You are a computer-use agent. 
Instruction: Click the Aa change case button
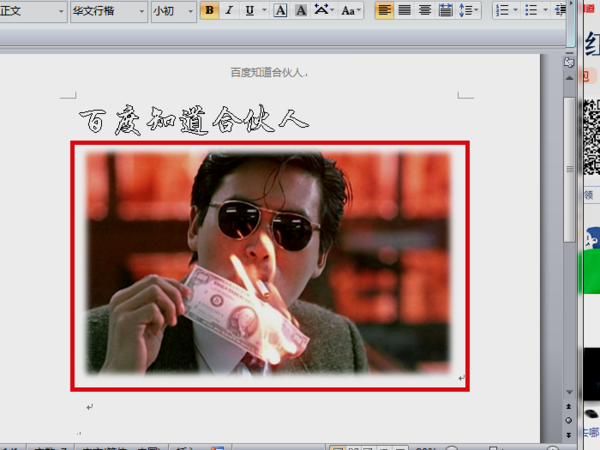[348, 10]
